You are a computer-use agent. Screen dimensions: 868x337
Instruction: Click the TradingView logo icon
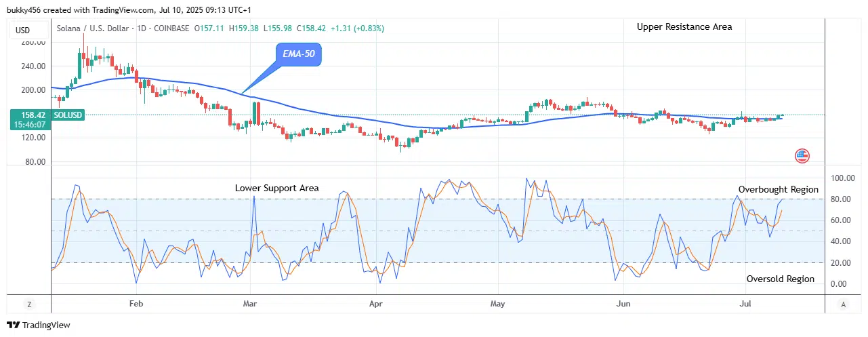pos(14,325)
